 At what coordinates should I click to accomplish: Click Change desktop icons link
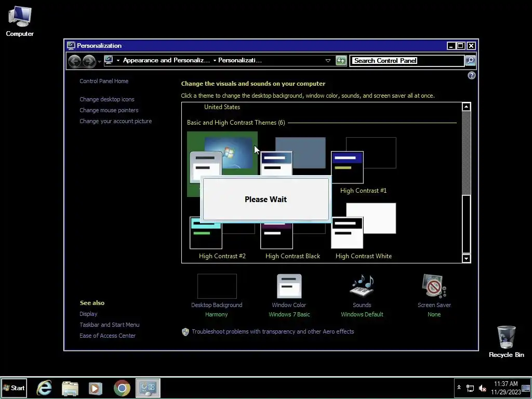[x=107, y=99]
